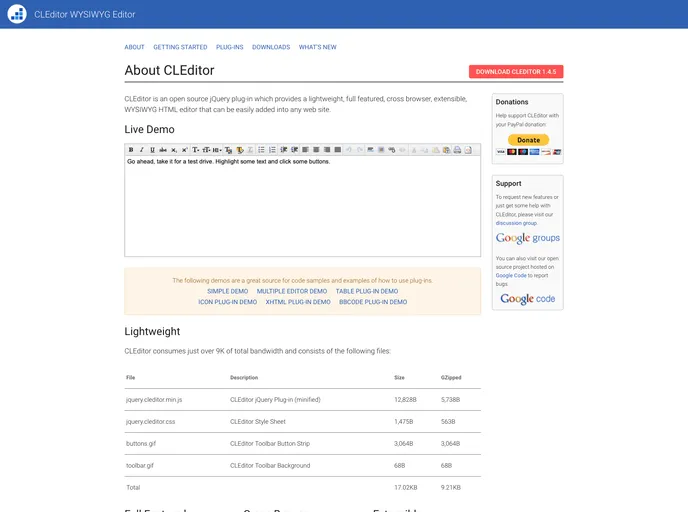Select the jquery.cleditor.css table cell
The image size is (688, 512).
150,422
